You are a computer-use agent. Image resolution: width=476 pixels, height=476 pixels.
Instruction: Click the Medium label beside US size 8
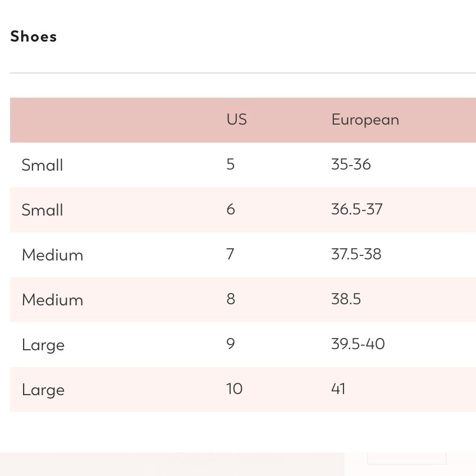(x=52, y=300)
